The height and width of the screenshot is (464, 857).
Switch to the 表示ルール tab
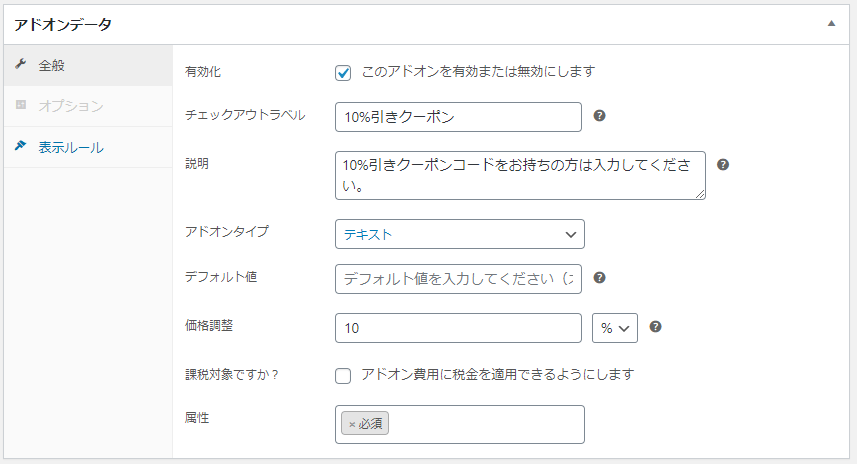tap(88, 147)
